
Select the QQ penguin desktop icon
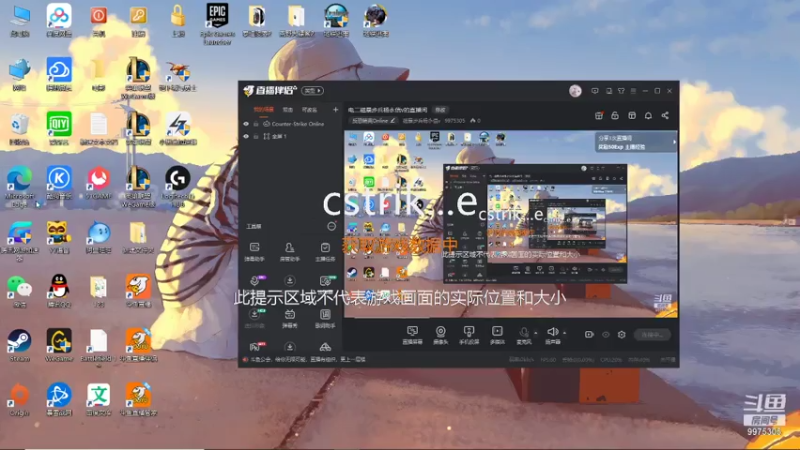tap(59, 291)
